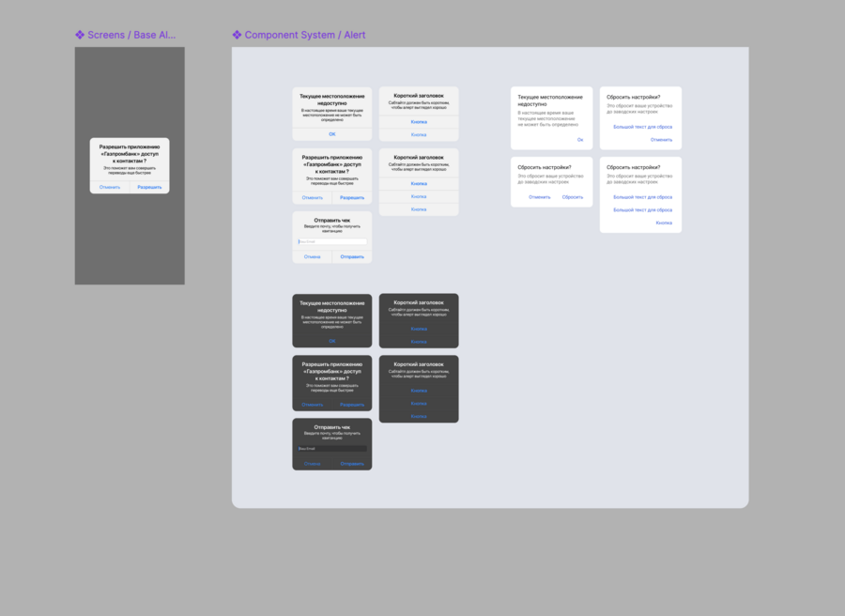Image resolution: width=845 pixels, height=616 pixels.
Task: Click Отменить beside Сбросить in the white card
Action: (x=540, y=197)
